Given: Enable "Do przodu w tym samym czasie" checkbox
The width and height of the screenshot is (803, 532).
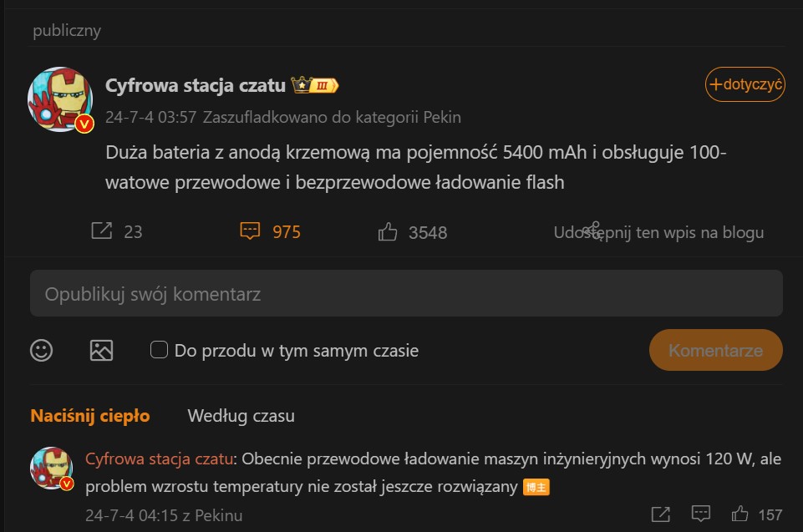Looking at the screenshot, I should (x=159, y=350).
